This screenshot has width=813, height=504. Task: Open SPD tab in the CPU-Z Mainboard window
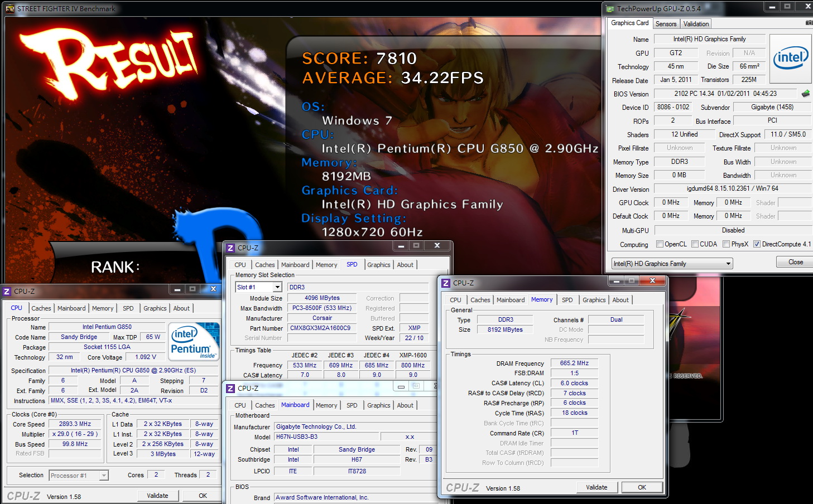click(x=352, y=405)
